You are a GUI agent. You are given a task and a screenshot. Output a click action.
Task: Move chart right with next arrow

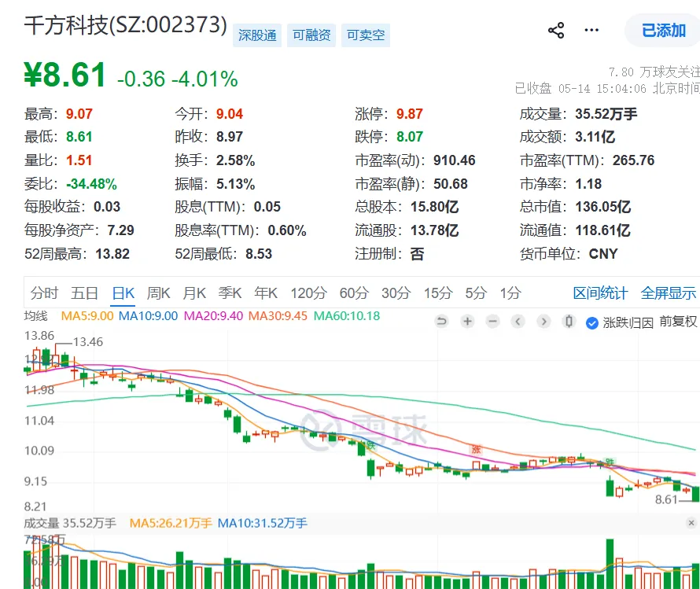click(543, 322)
